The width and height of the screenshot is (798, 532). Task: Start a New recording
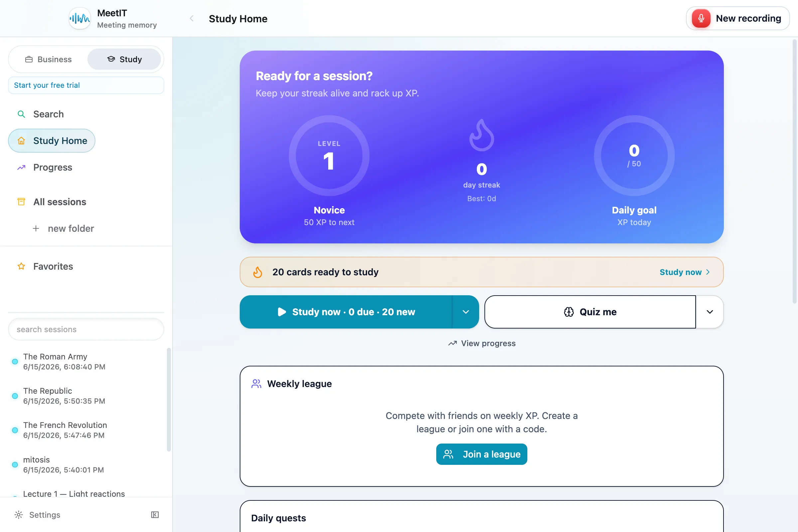(x=737, y=18)
